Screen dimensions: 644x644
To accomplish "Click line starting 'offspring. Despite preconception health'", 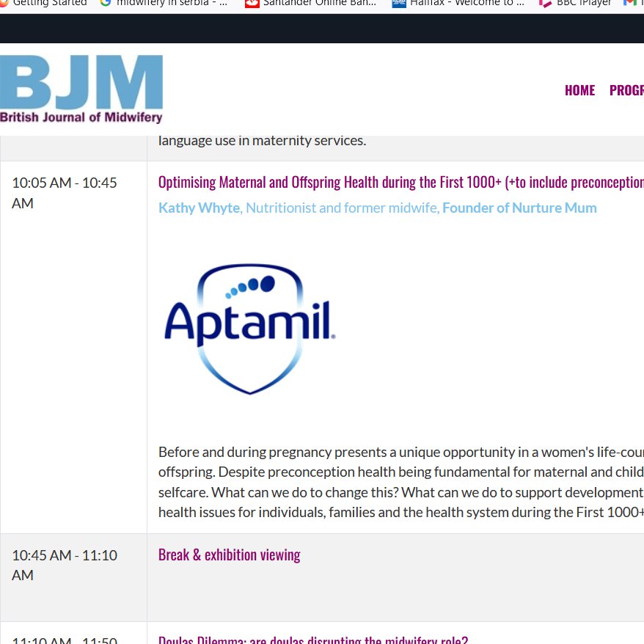I will coord(401,472).
